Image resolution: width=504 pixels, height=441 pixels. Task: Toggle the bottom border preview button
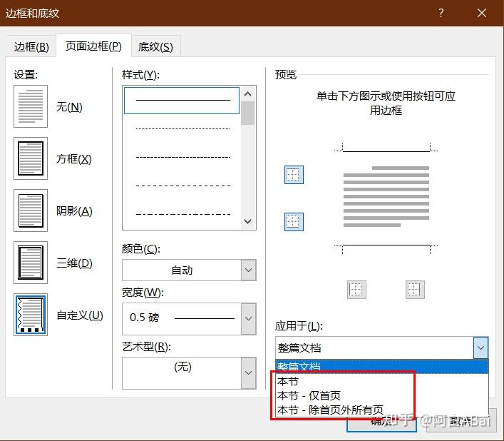click(294, 222)
